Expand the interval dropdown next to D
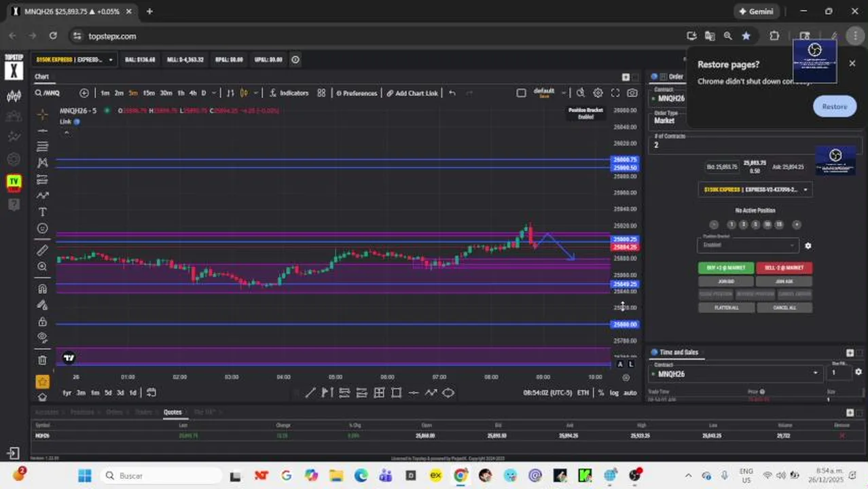The image size is (868, 489). coord(214,93)
